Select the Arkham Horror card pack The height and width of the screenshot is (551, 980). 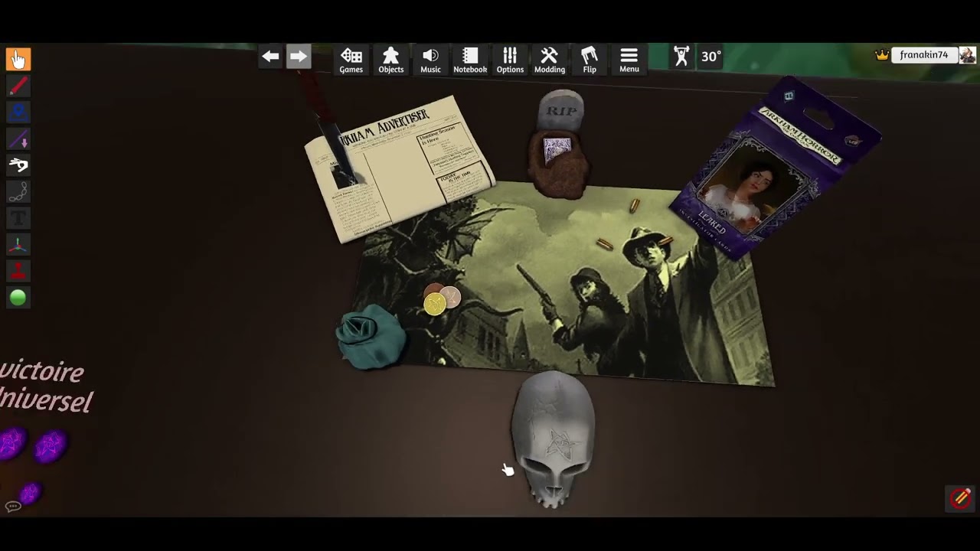tap(775, 167)
